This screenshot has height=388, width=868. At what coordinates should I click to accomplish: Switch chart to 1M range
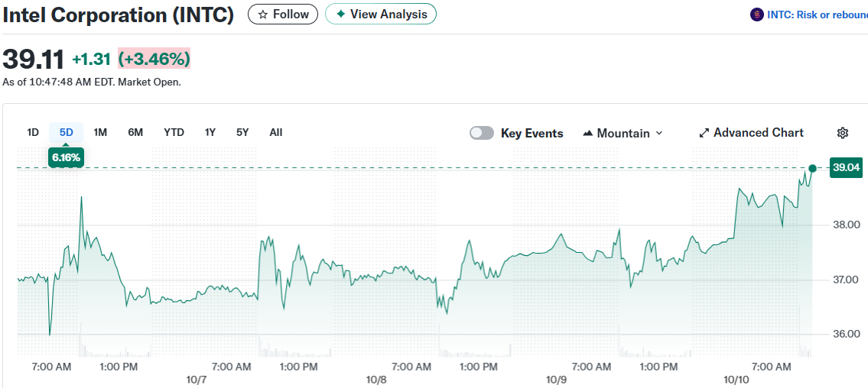pyautogui.click(x=100, y=132)
